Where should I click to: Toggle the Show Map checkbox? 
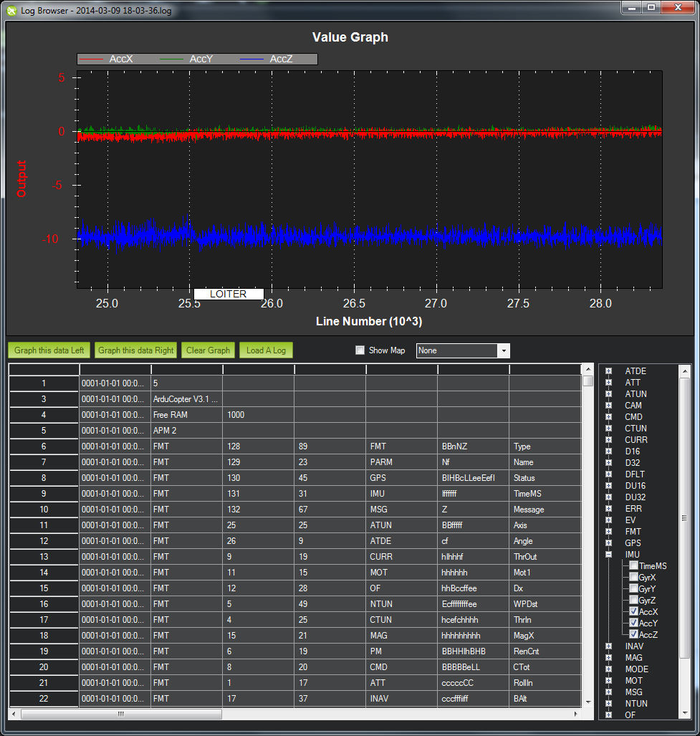360,350
